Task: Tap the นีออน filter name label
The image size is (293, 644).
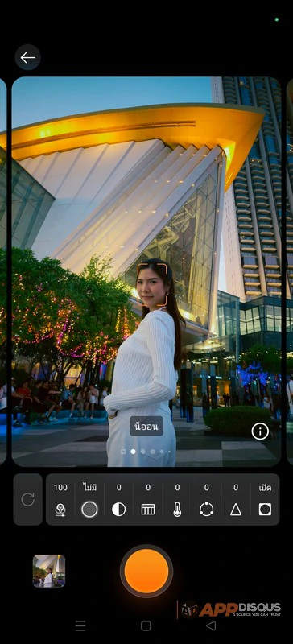Action: (x=146, y=427)
